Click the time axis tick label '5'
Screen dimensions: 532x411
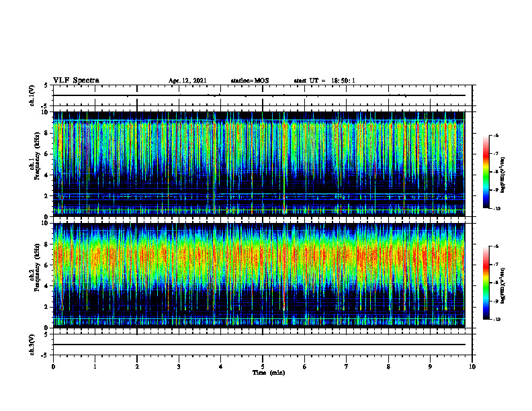263,367
